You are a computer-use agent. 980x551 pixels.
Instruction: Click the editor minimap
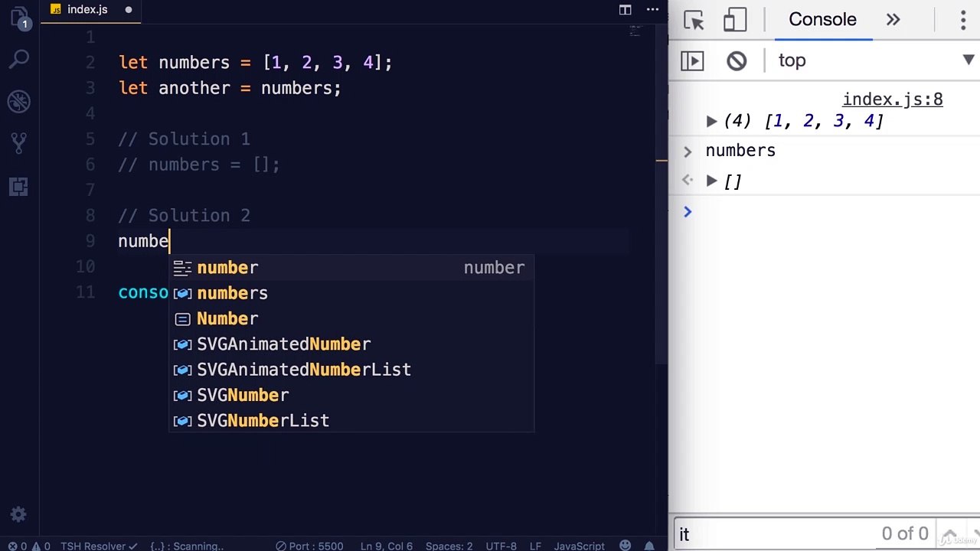coord(634,32)
